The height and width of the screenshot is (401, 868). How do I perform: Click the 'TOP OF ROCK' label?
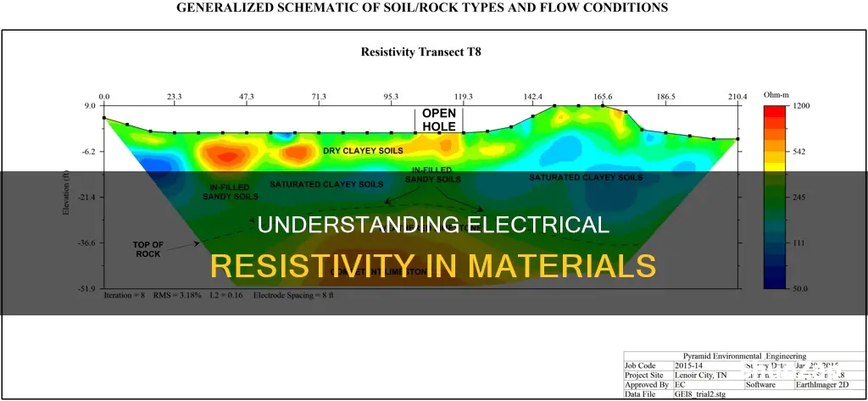(147, 249)
